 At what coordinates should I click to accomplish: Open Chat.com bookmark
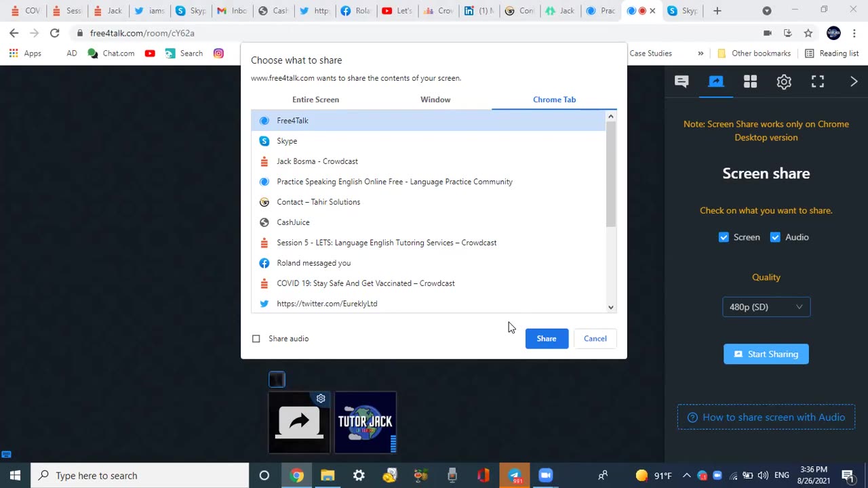click(111, 54)
